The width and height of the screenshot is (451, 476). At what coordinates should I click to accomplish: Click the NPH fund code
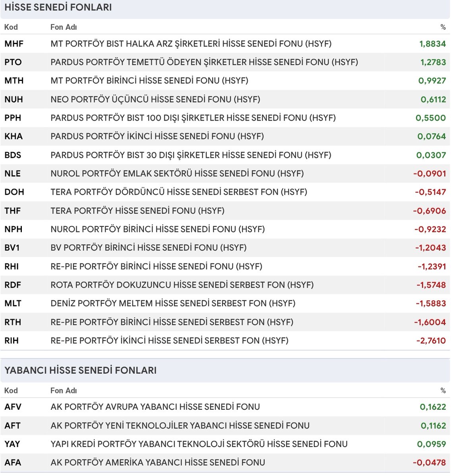tap(13, 229)
